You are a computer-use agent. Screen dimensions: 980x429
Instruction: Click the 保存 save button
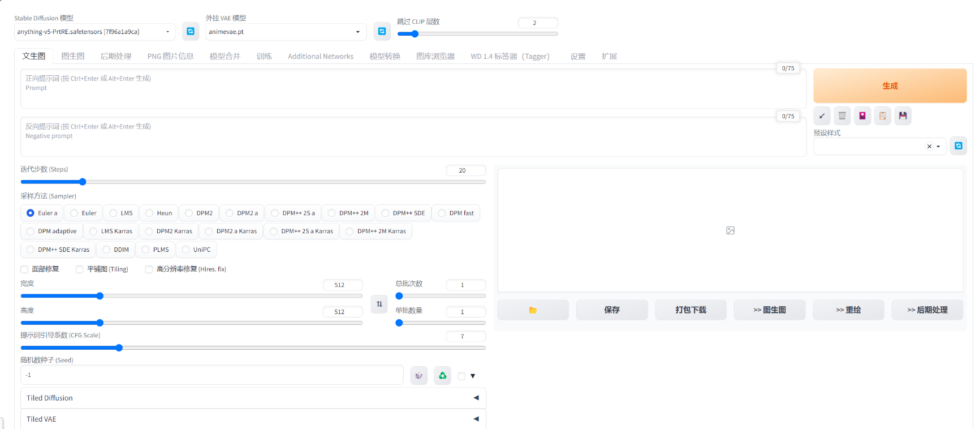(612, 310)
